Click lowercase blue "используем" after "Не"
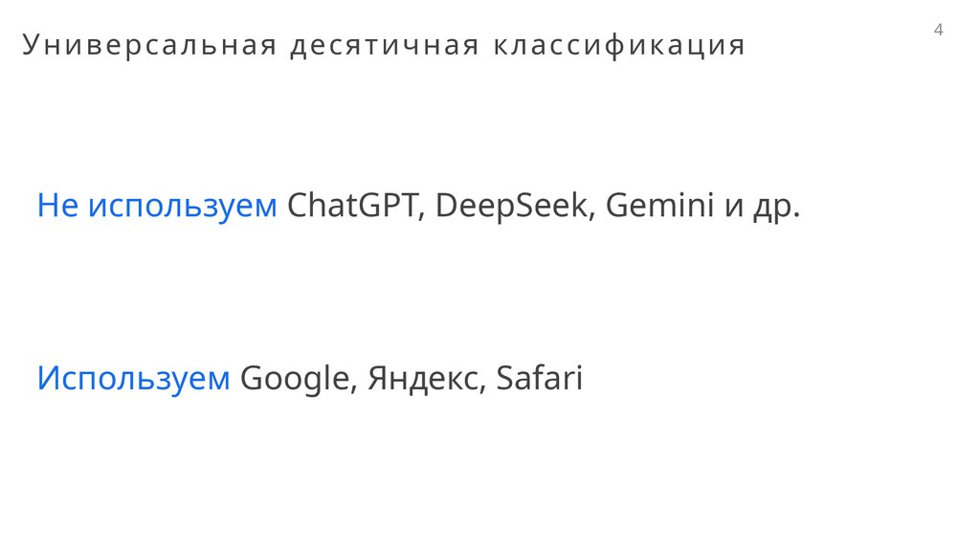 coord(182,207)
